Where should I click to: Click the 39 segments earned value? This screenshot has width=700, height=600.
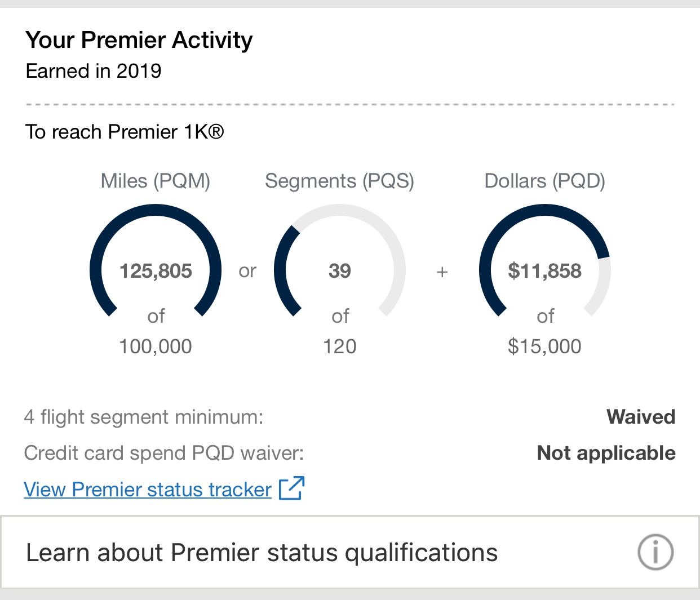coord(339,271)
